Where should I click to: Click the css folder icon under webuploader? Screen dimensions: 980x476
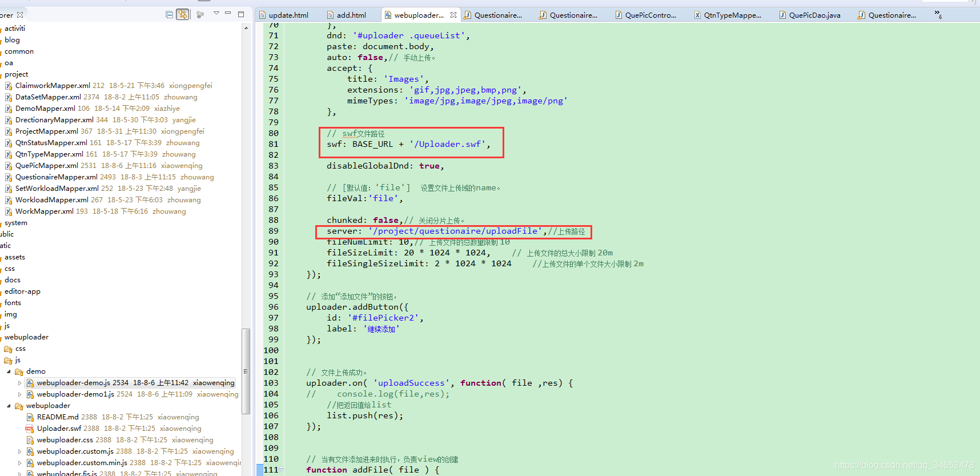[x=8, y=349]
